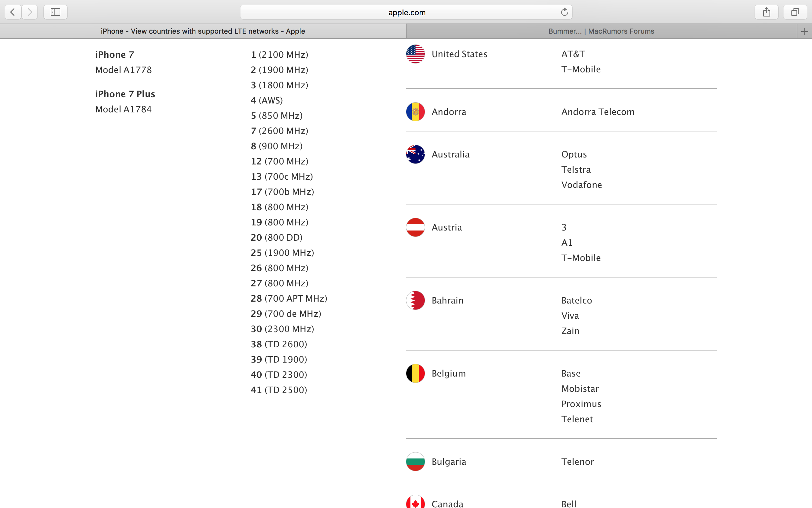The width and height of the screenshot is (812, 508).
Task: Click carrier 'Telenor' under Bulgaria
Action: pos(578,462)
